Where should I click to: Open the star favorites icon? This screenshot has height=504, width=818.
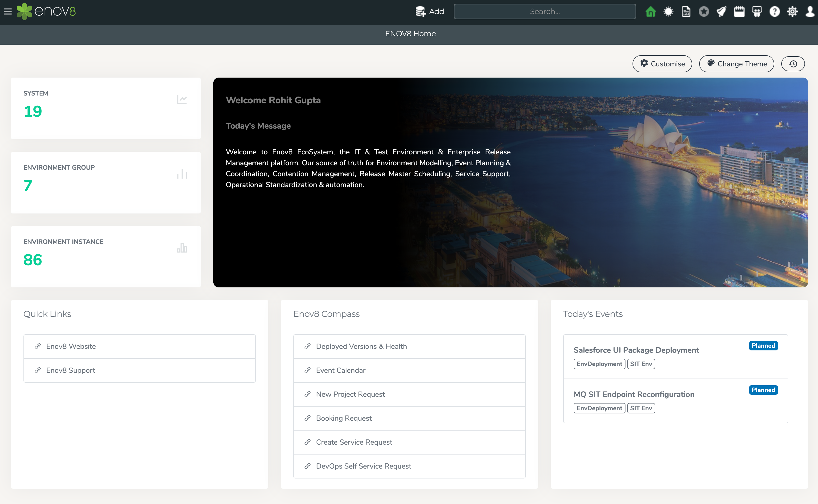click(x=704, y=12)
